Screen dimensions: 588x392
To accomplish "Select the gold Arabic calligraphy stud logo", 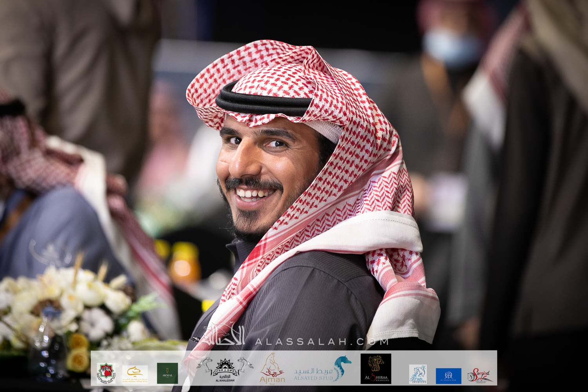I will [x=135, y=374].
